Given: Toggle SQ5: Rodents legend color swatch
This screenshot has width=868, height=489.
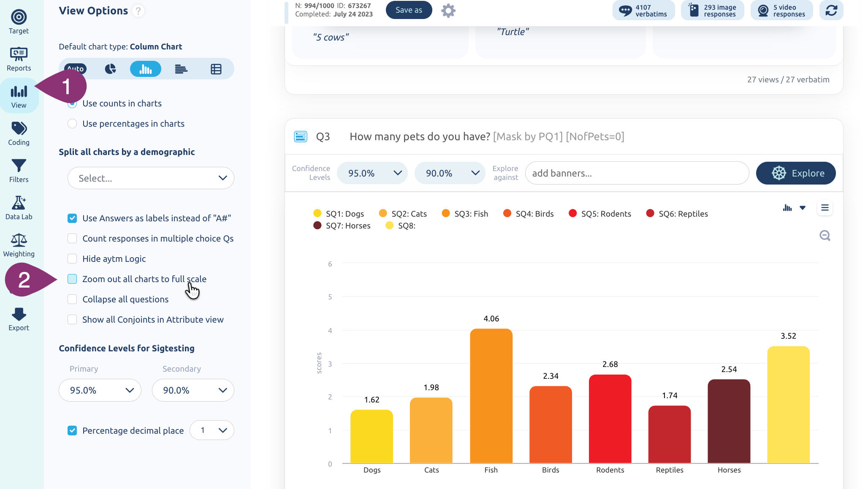Looking at the screenshot, I should pos(572,213).
